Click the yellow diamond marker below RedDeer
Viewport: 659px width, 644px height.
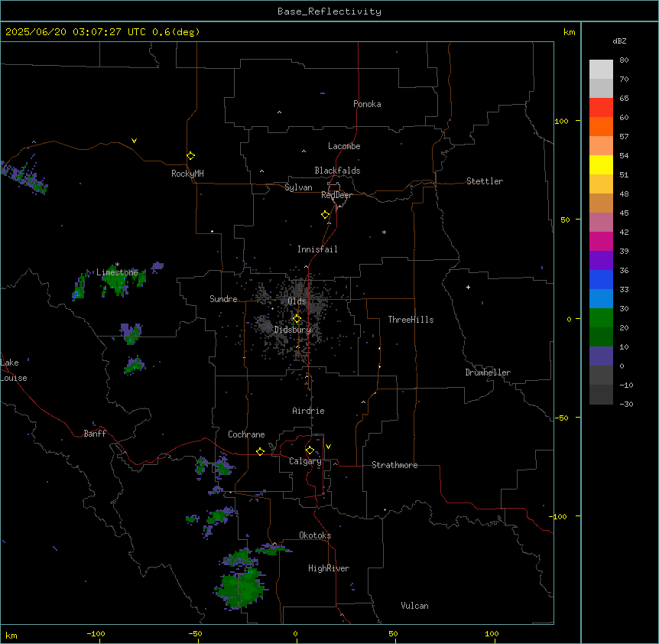(325, 215)
